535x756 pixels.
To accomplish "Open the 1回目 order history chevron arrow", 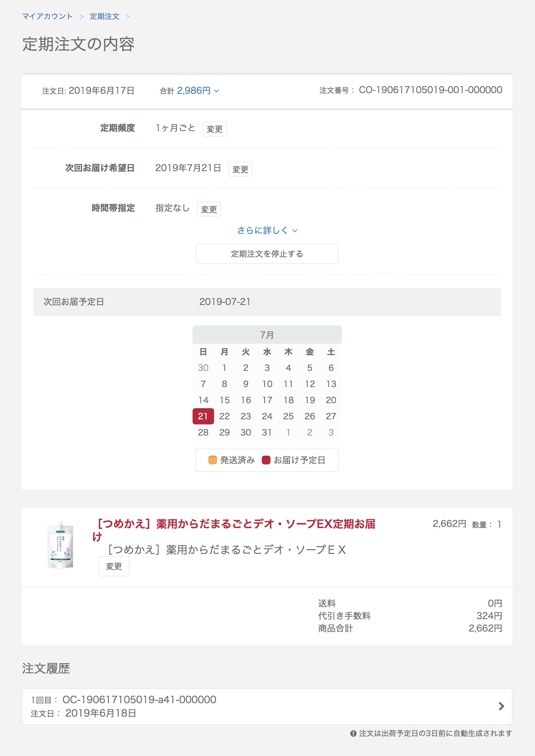I will coord(501,706).
